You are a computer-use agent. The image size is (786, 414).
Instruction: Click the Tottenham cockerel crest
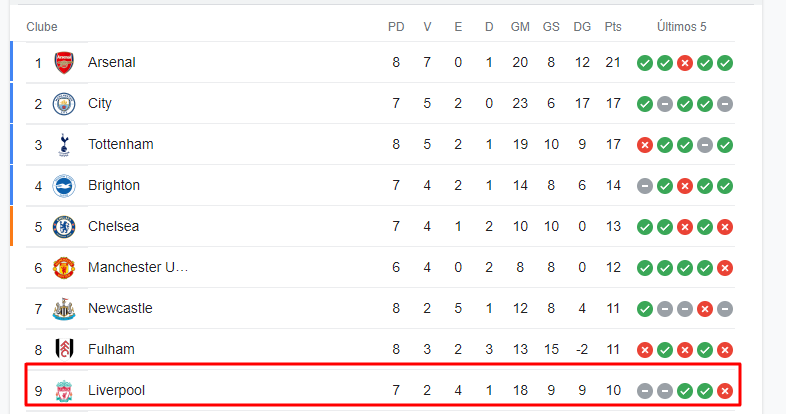64,145
